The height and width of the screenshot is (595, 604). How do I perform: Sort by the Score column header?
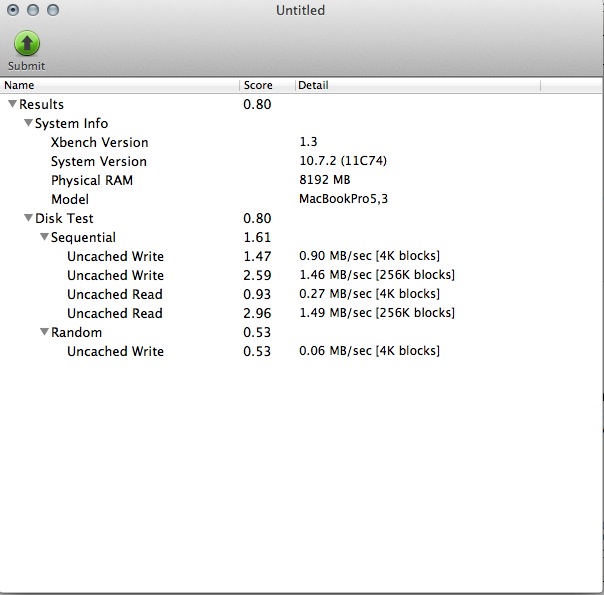(x=267, y=85)
